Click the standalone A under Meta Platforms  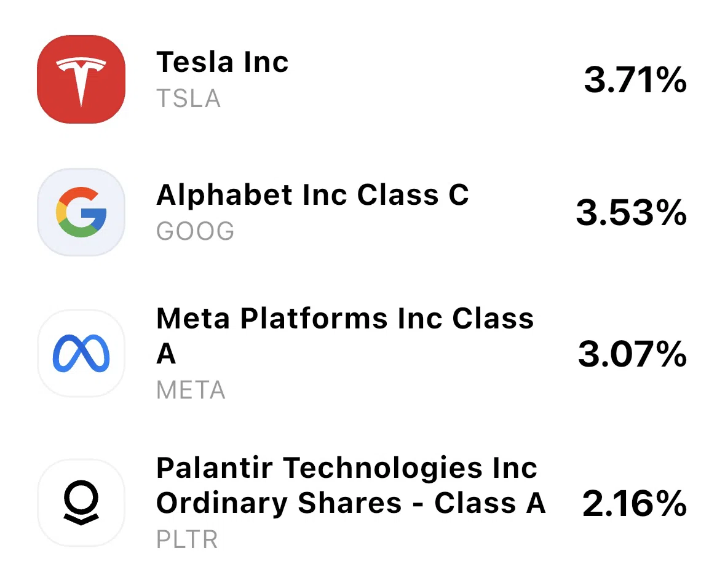pyautogui.click(x=166, y=354)
